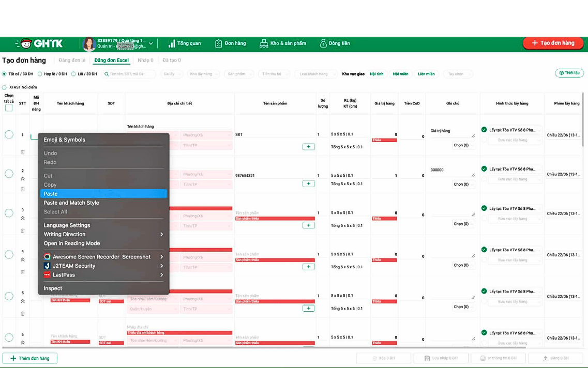Select the 'Hợp lệ / 0 ĐH' radio filter

pyautogui.click(x=40, y=74)
